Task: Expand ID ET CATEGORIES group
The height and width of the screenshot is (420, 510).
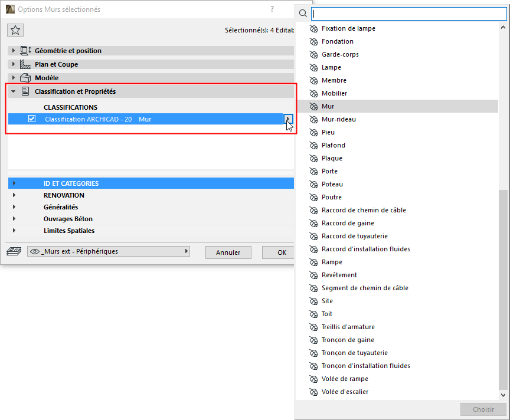Action: tap(14, 183)
